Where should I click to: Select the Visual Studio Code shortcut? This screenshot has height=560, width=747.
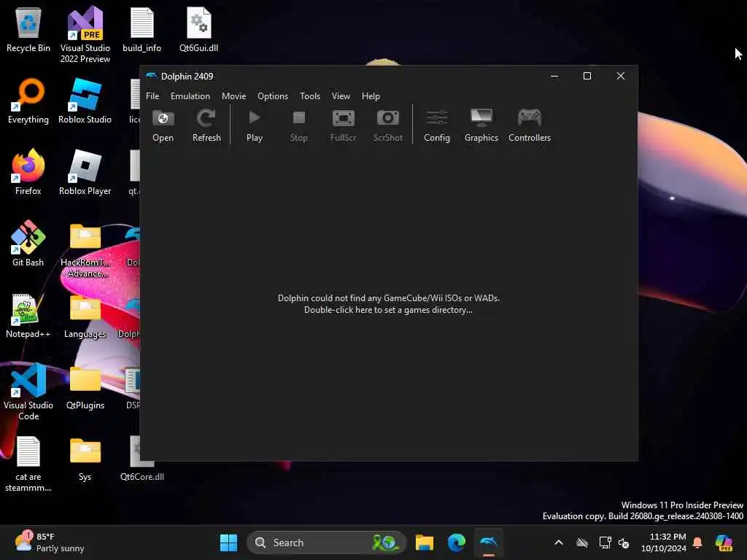28,392
